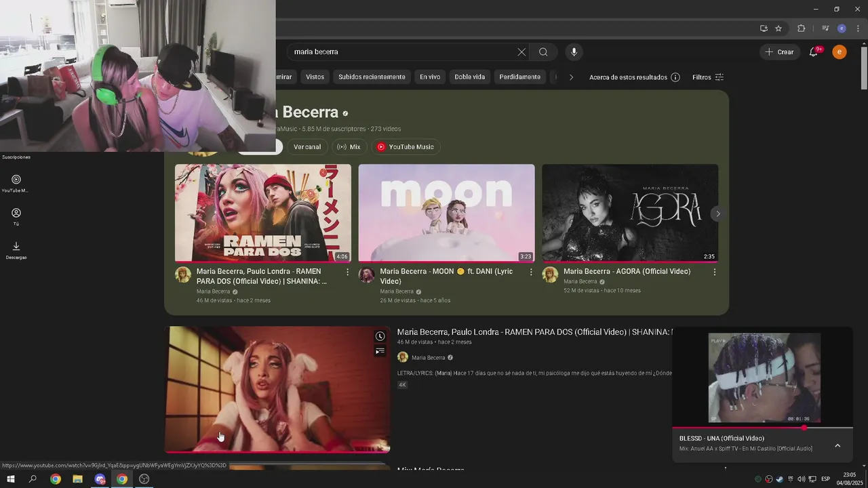This screenshot has width=868, height=488.
Task: Open the RAMEN PARA DOS result title link
Action: click(534, 332)
